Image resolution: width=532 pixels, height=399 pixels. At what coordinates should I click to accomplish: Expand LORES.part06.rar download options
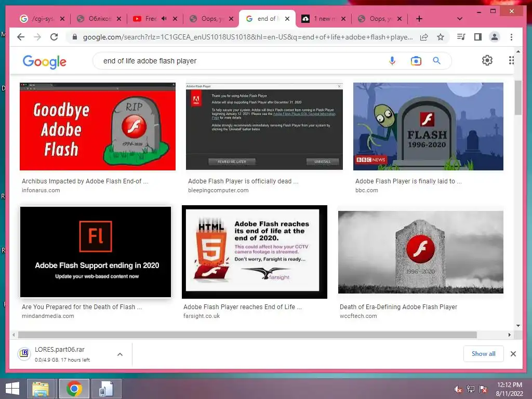(x=120, y=354)
